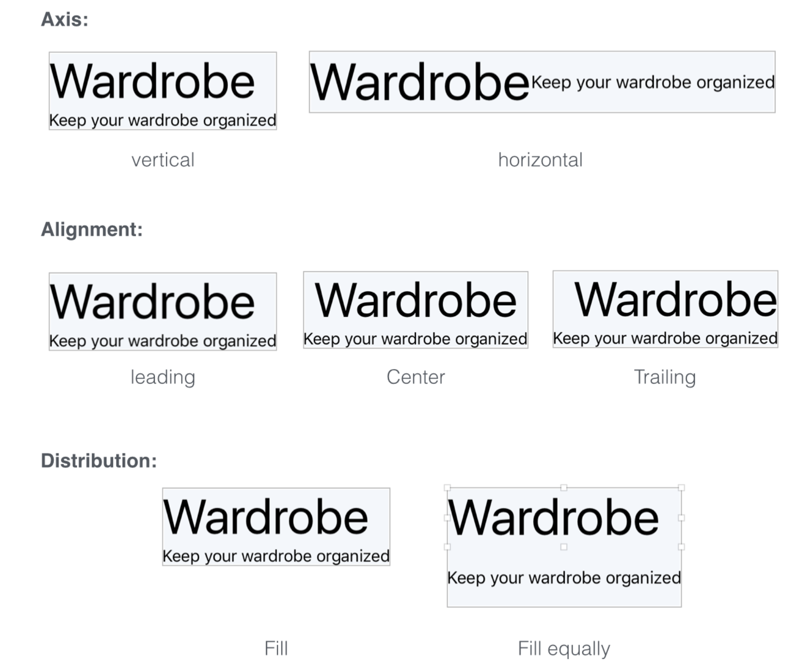The width and height of the screenshot is (798, 672).
Task: Click the subtitle text in the horizontal example
Action: 653,82
